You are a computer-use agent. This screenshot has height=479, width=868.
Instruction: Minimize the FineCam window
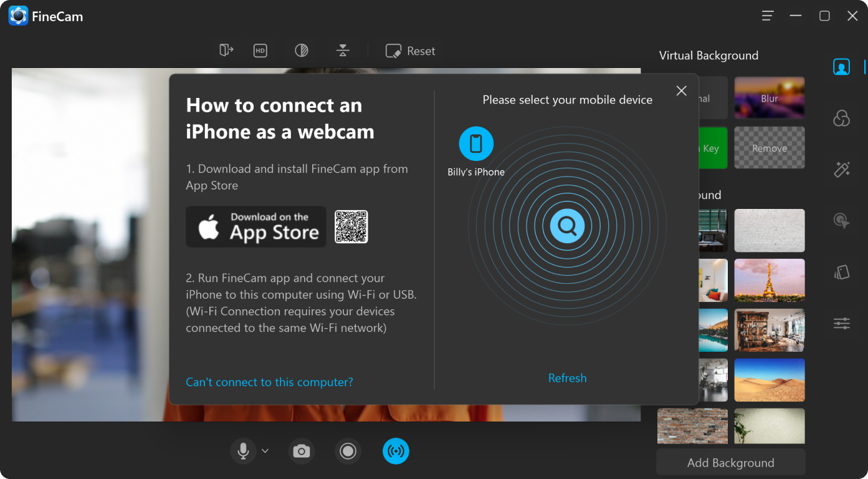(796, 16)
